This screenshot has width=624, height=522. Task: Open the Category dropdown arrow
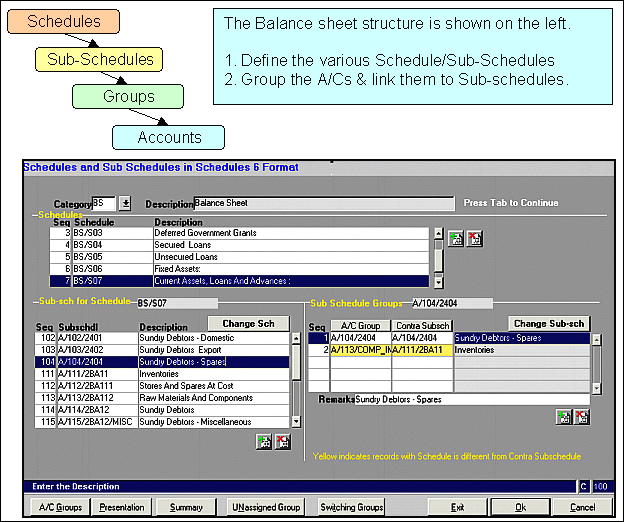(x=125, y=203)
